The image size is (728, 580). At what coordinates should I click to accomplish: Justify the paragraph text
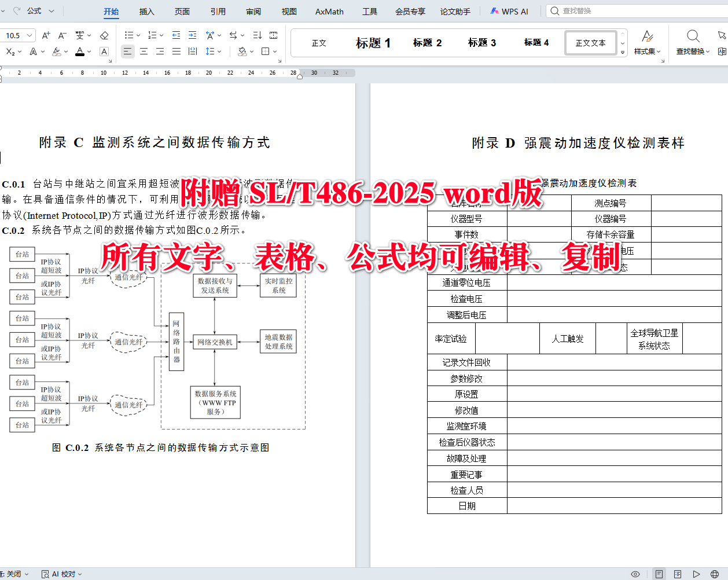point(177,52)
